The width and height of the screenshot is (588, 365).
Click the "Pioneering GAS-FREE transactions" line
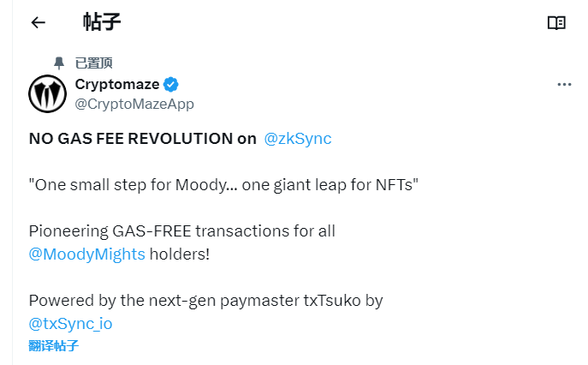coord(181,231)
